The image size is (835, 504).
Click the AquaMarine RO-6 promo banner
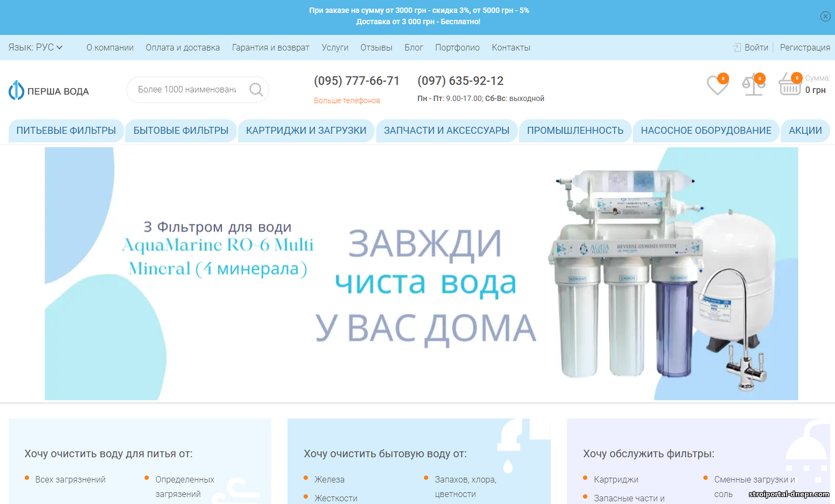[421, 273]
